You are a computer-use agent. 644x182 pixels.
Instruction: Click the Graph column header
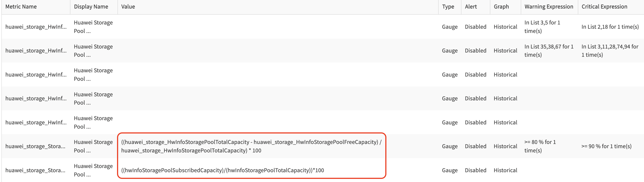tap(501, 7)
